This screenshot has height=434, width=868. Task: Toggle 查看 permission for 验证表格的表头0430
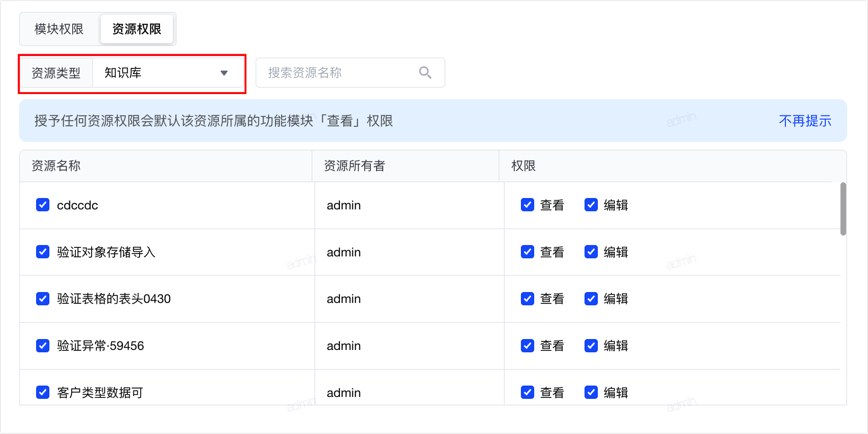528,299
